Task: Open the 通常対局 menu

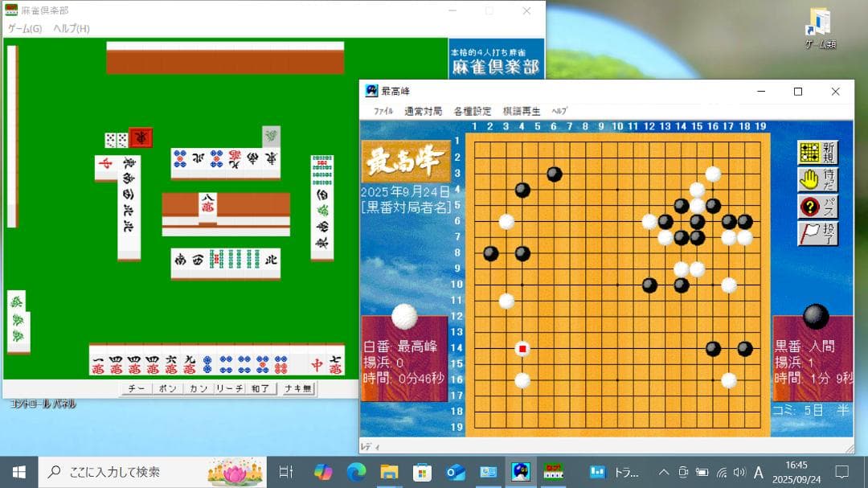Action: pos(423,111)
